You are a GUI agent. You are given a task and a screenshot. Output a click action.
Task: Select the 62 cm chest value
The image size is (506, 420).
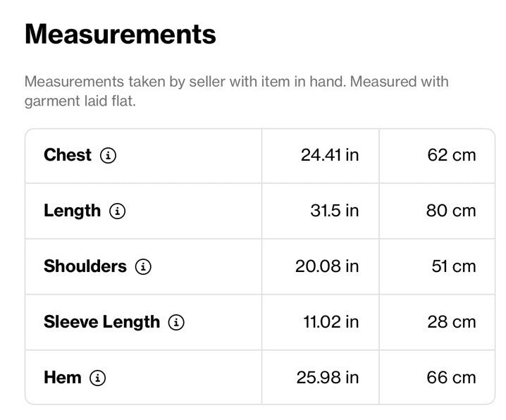[452, 155]
